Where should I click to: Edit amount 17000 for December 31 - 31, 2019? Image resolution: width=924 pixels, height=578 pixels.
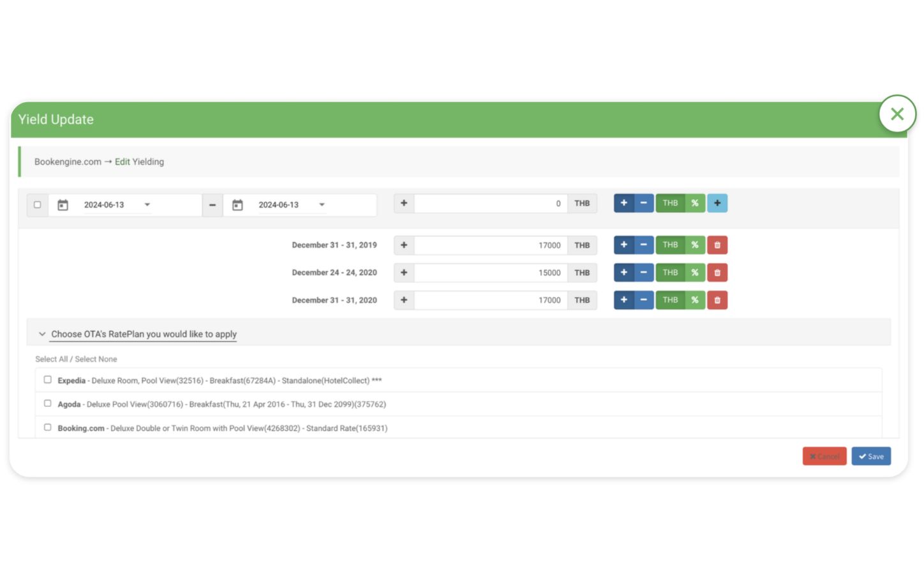tap(491, 245)
